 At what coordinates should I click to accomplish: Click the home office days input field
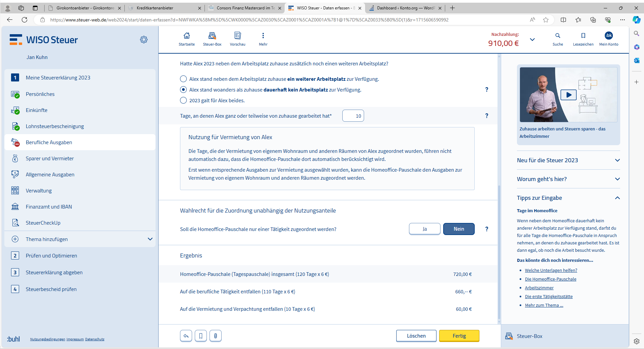click(353, 116)
